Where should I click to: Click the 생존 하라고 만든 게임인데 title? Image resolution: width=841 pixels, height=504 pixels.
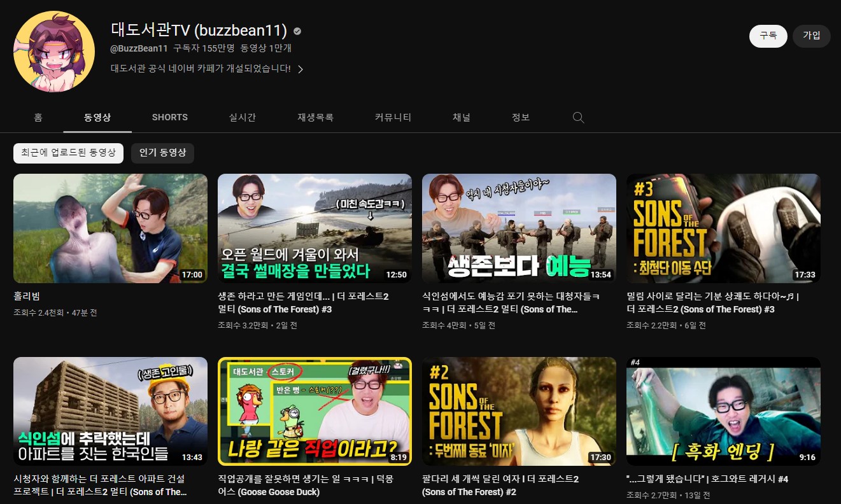[x=304, y=302]
